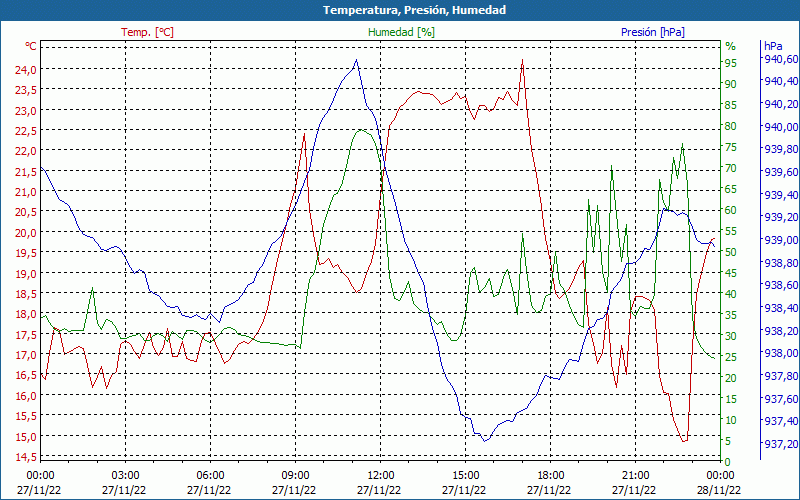Click the green '85' humidity axis value
This screenshot has height=500, width=800.
[731, 105]
